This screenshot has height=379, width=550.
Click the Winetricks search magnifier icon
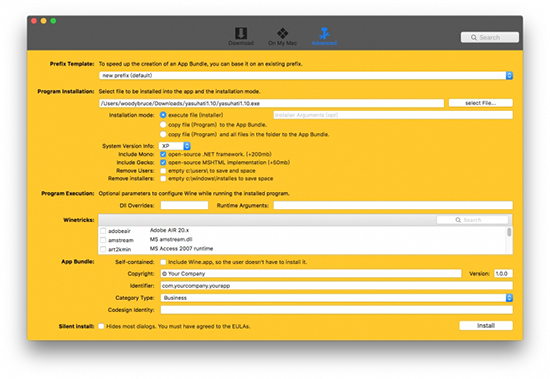[x=458, y=220]
